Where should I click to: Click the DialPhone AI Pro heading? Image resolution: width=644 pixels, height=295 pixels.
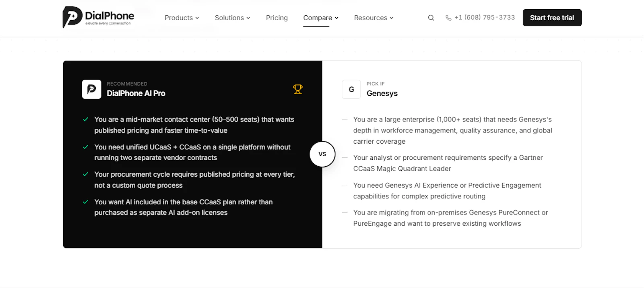coord(136,93)
